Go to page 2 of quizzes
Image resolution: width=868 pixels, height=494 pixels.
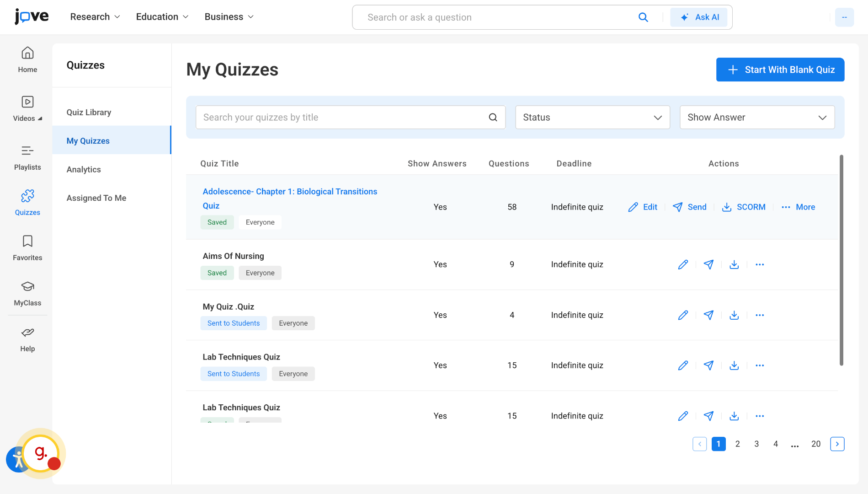pyautogui.click(x=737, y=444)
